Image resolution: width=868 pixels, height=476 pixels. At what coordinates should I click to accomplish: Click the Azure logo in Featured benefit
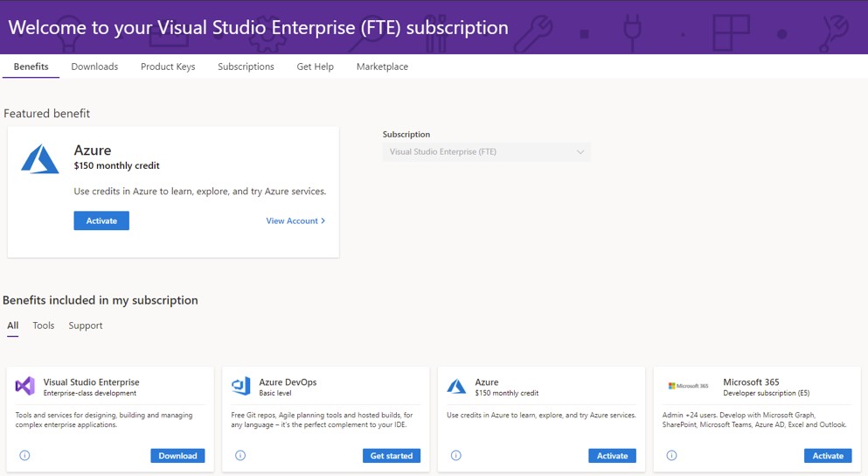pyautogui.click(x=40, y=159)
